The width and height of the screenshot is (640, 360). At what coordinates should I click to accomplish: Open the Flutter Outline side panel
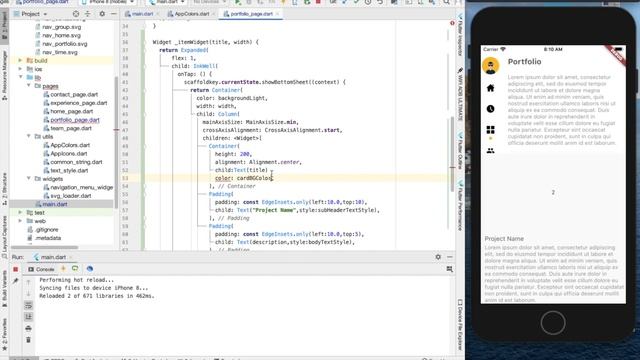(460, 151)
